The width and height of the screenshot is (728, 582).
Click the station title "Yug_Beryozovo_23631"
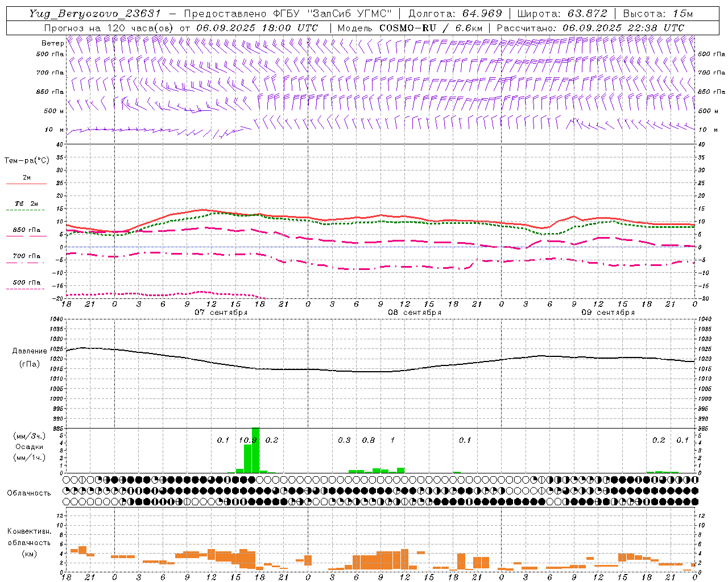pos(95,14)
